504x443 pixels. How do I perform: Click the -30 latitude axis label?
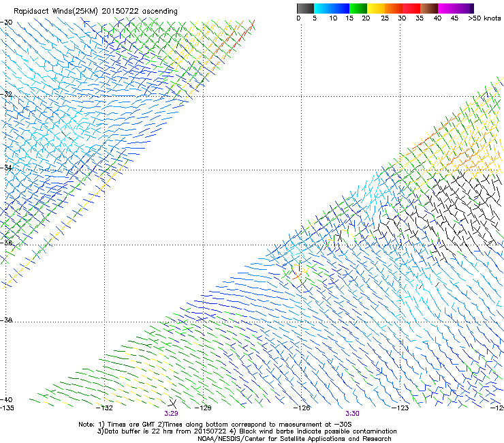pos(6,22)
